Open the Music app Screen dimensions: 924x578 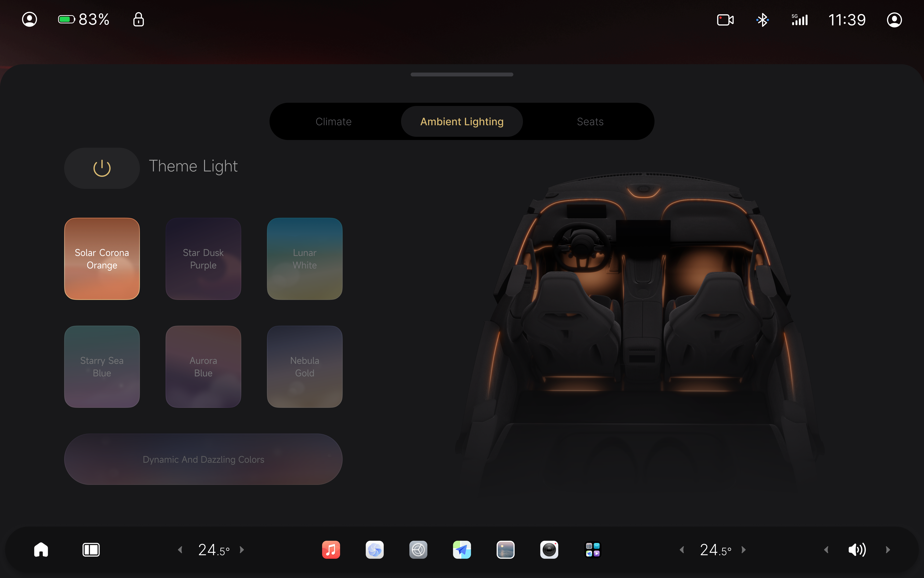(x=331, y=550)
